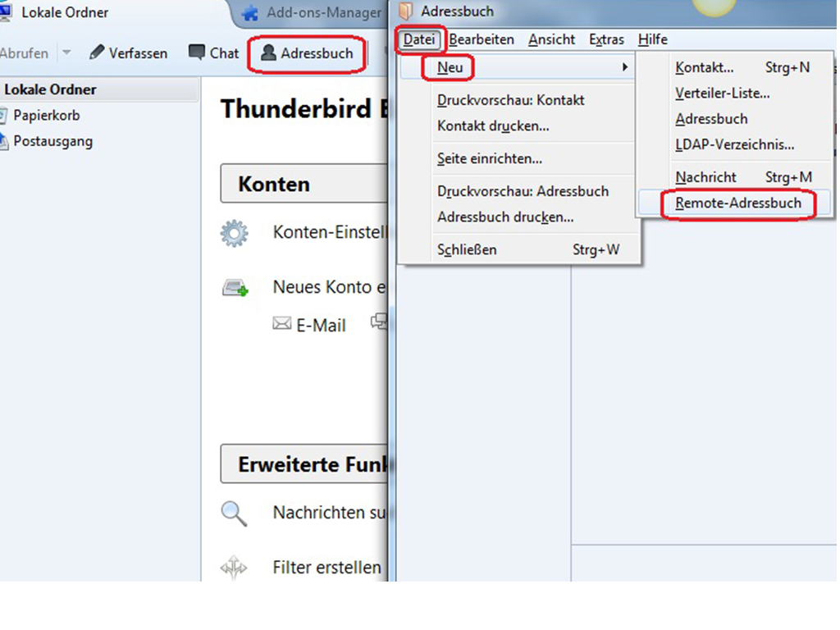Click the Verfassen pencil button

[x=128, y=53]
